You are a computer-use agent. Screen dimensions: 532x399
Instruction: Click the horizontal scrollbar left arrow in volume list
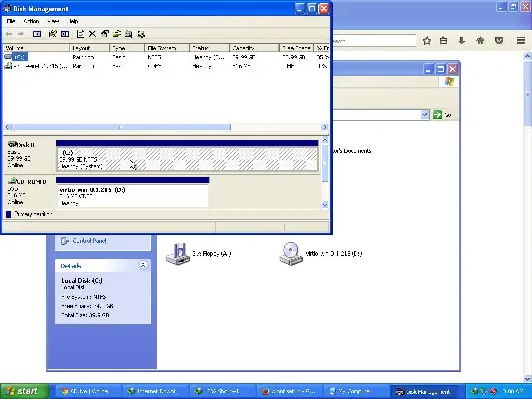(x=7, y=127)
